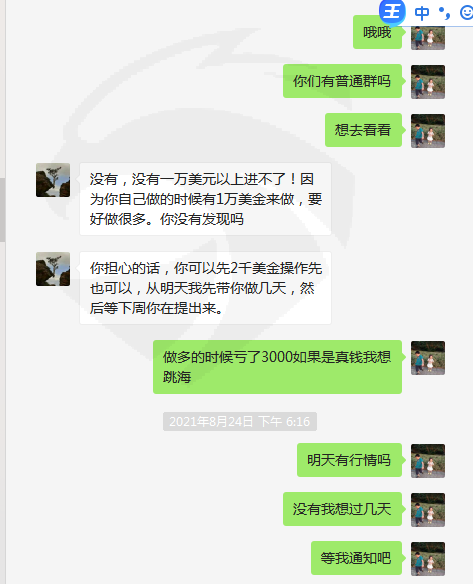Image resolution: width=473 pixels, height=584 pixels.
Task: Select the 想去看看 green bubble
Action: pos(363,130)
